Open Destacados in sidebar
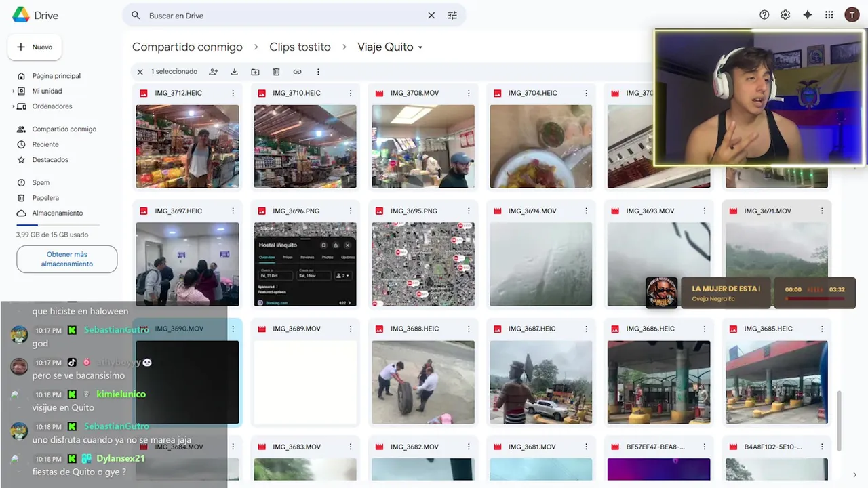Screen dimensions: 868x488 click(x=50, y=160)
